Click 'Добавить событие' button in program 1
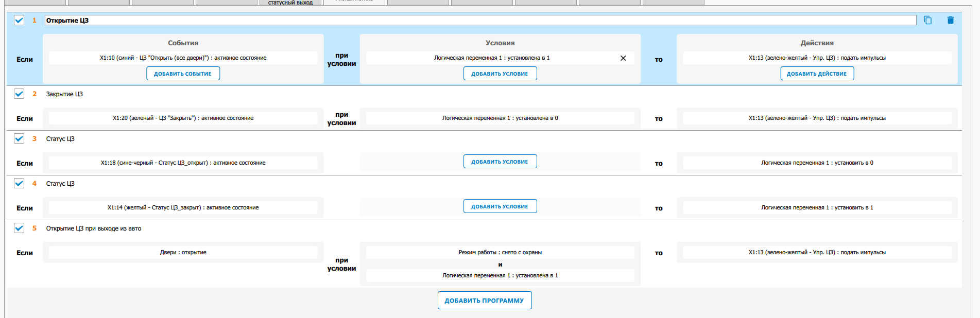Screen dimensions: 980x318 183,74
